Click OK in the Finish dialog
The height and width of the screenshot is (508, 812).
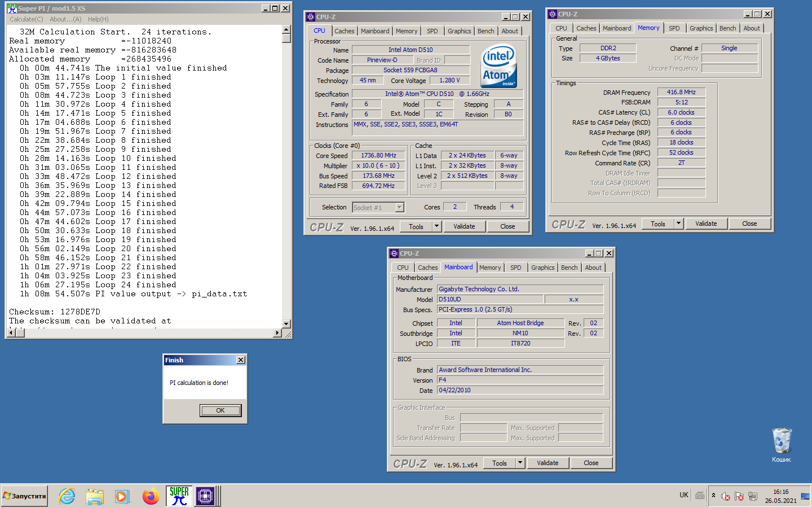pos(220,410)
